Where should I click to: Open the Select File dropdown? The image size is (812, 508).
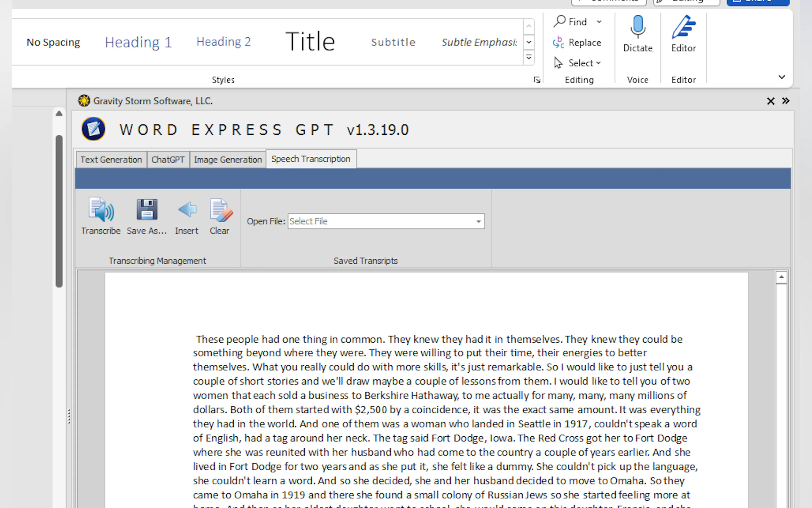click(478, 221)
